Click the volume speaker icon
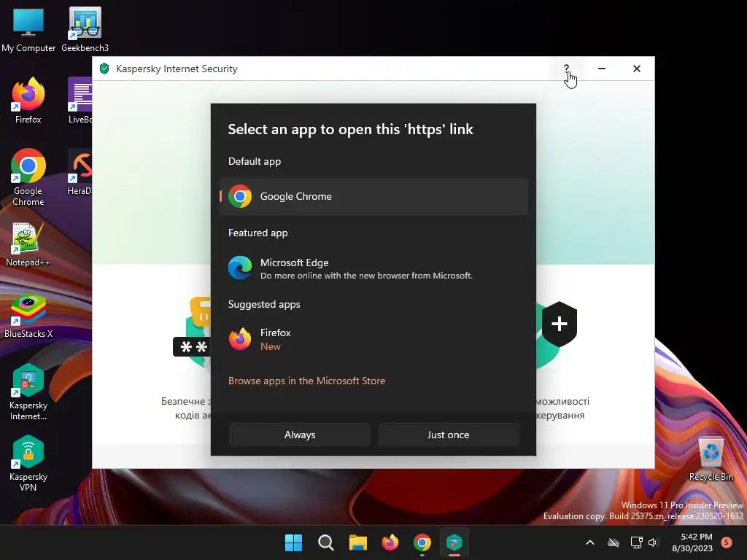 click(x=653, y=542)
